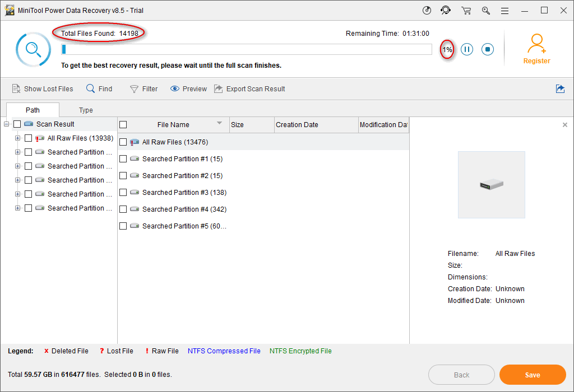Click the Deleted File legend entry
The image size is (574, 392).
pyautogui.click(x=66, y=351)
